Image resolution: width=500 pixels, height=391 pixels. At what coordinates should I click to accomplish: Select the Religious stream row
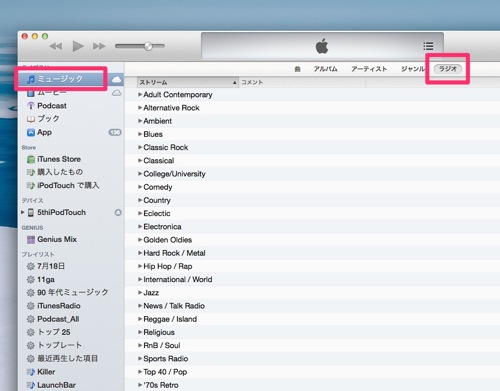pyautogui.click(x=312, y=332)
